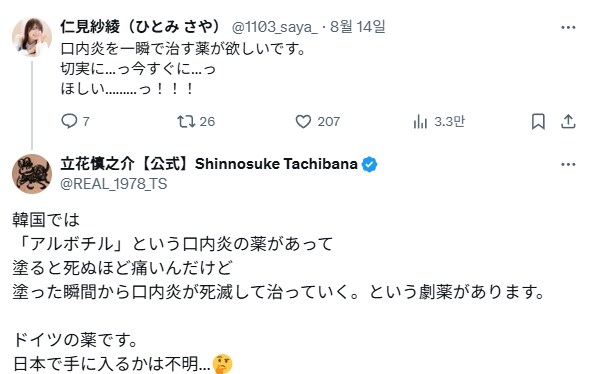Click the 26 retweet count

click(207, 122)
